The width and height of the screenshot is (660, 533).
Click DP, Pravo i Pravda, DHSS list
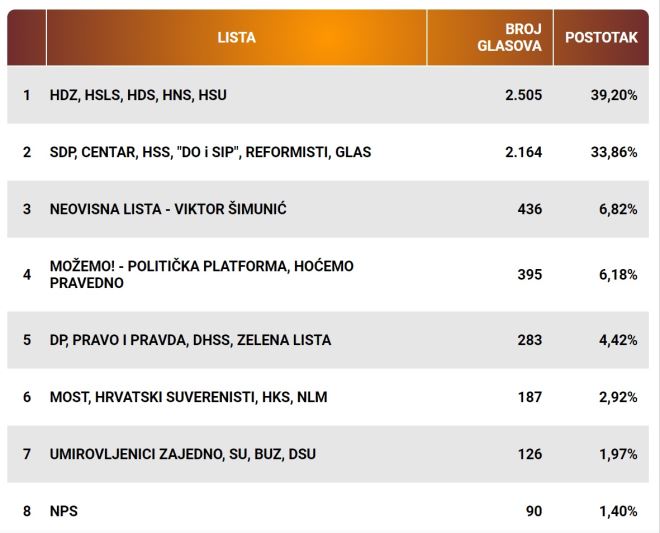click(x=190, y=340)
